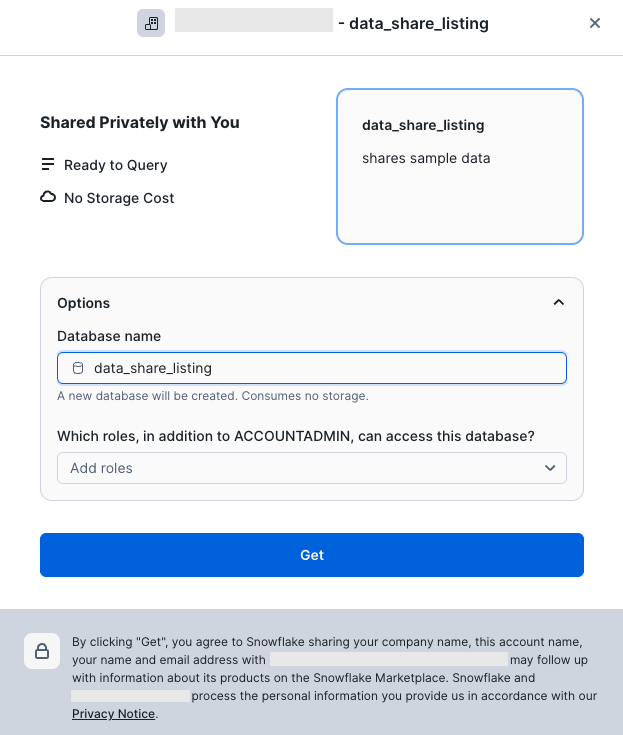Click the roles access question label
The width and height of the screenshot is (623, 735).
coord(296,436)
